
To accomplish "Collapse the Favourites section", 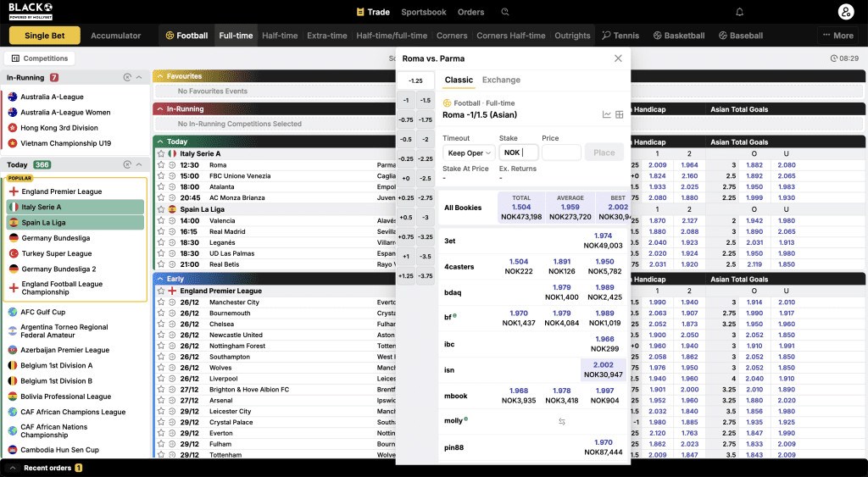I will tap(159, 76).
